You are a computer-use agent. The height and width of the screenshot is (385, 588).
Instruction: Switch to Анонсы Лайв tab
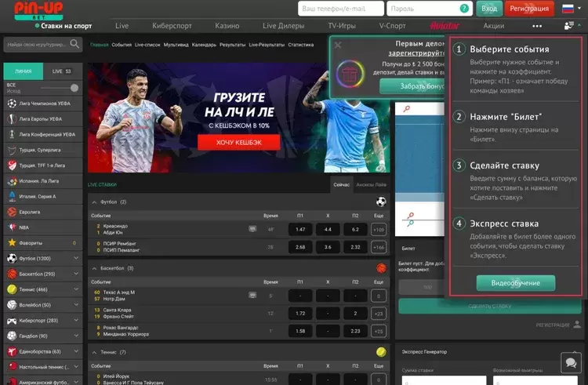[372, 184]
